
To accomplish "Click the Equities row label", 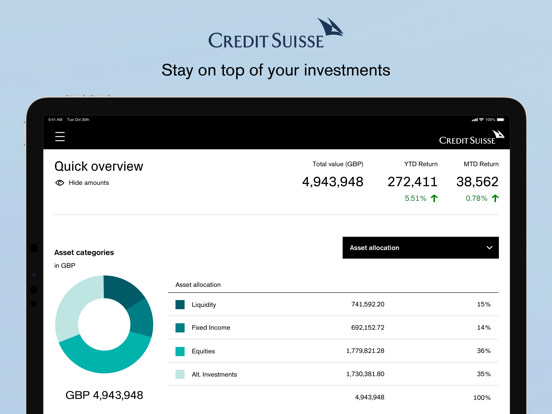I will coord(203,351).
